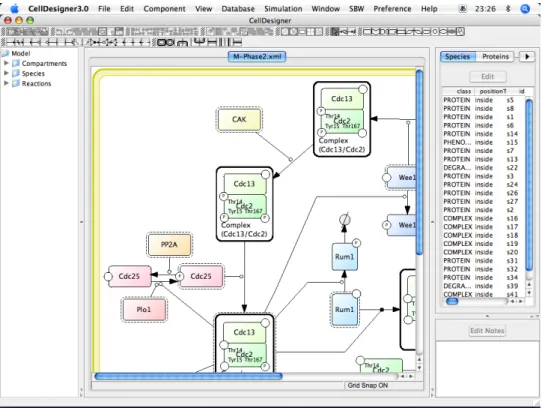
Task: Select the M-Phase2.xml document tab
Action: [257, 56]
